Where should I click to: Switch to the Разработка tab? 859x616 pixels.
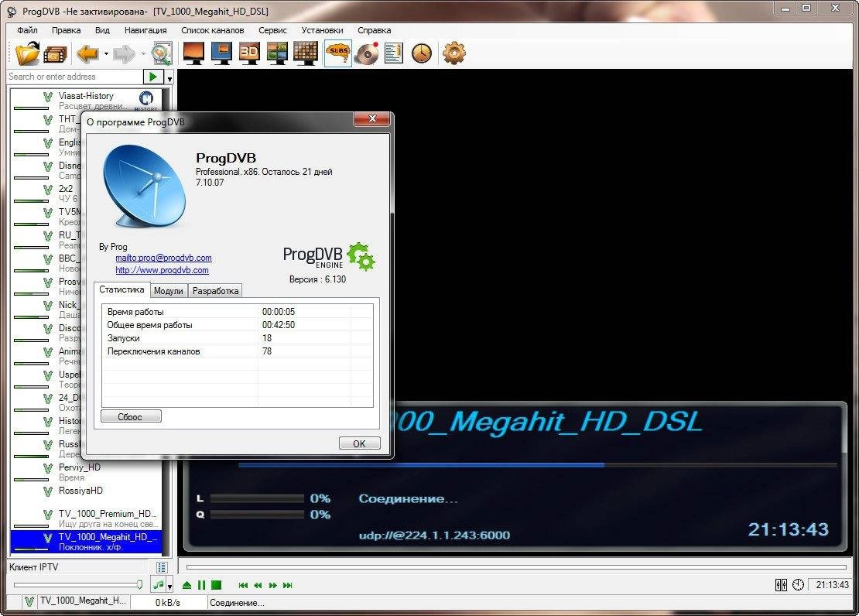click(x=215, y=291)
